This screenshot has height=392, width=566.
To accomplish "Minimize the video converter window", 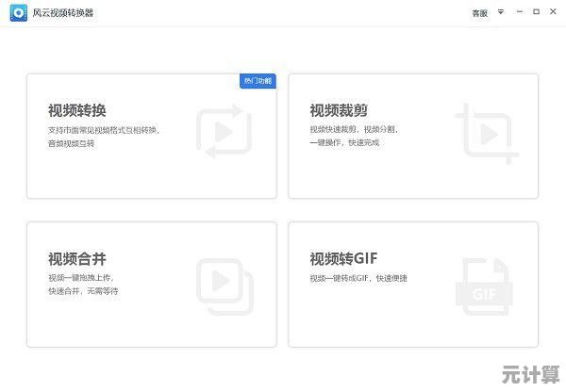I will point(520,12).
